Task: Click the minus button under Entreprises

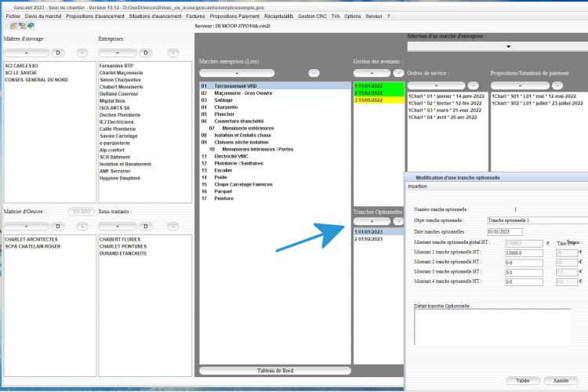Action: pyautogui.click(x=173, y=53)
